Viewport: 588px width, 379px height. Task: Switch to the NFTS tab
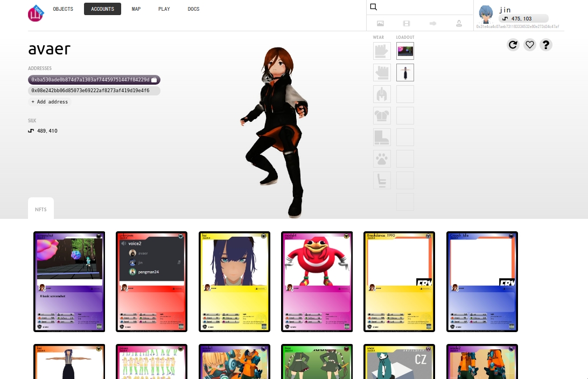(x=41, y=209)
